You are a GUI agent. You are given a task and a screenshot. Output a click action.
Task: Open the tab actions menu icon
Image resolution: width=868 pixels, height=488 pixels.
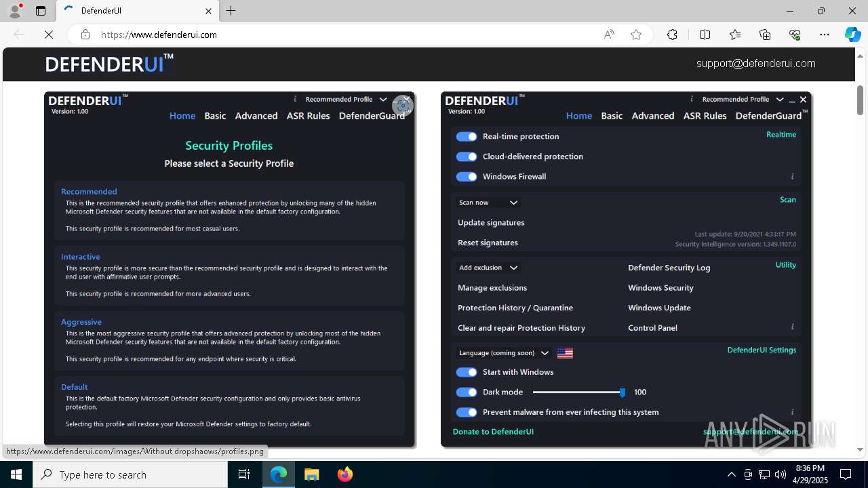tap(41, 11)
